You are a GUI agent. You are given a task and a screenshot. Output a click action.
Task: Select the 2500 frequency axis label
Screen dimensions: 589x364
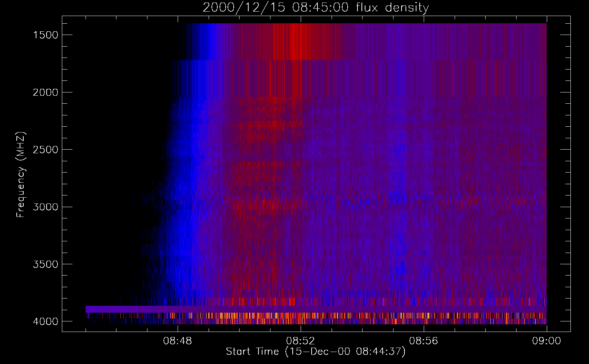[46, 150]
